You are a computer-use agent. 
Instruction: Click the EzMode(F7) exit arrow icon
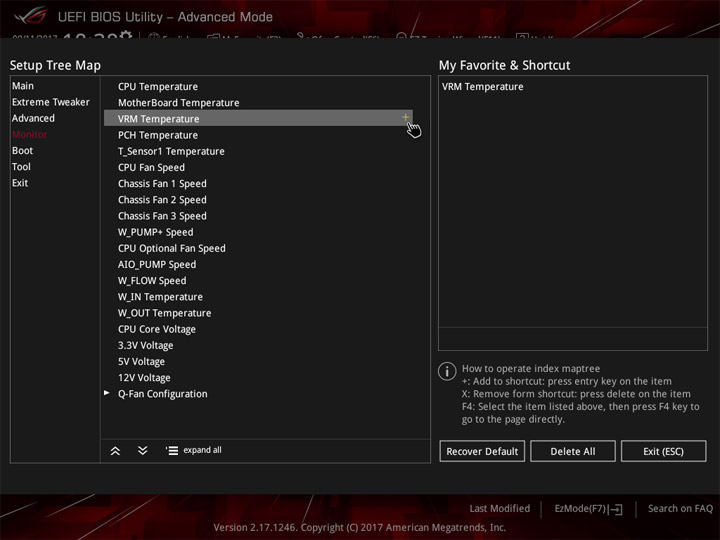click(x=616, y=509)
